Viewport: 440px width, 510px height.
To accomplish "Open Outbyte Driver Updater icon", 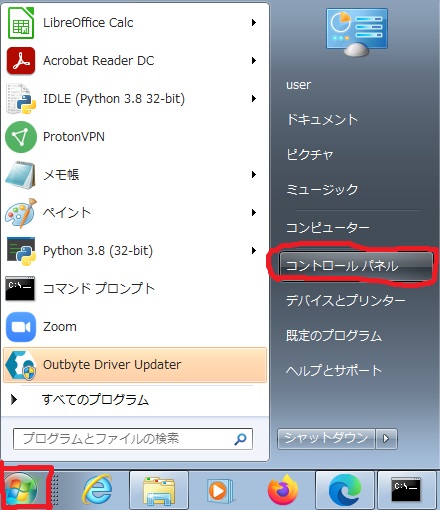I will 21,365.
